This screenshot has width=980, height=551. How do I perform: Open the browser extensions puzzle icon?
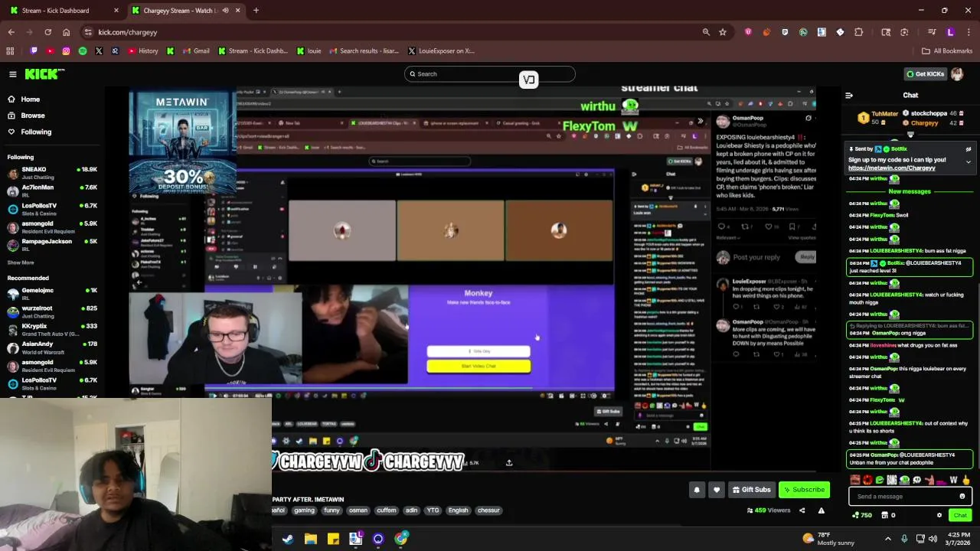858,32
